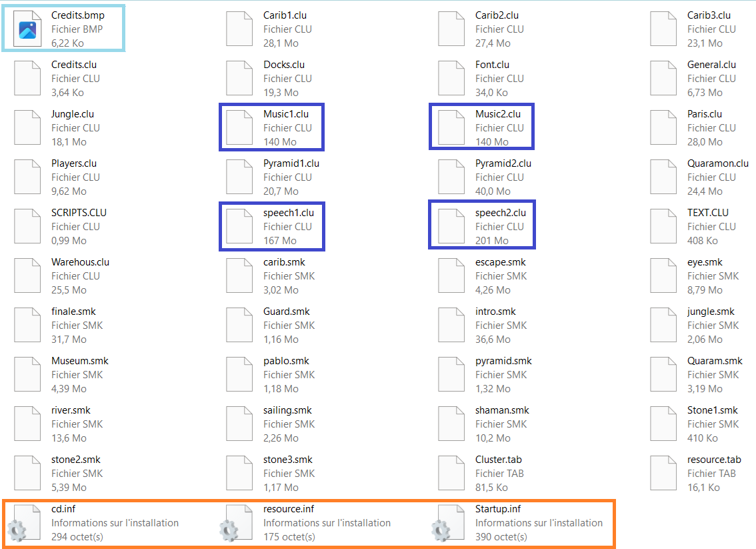This screenshot has width=756, height=549.
Task: Select the Quaramon.clu file entry
Action: [x=699, y=177]
